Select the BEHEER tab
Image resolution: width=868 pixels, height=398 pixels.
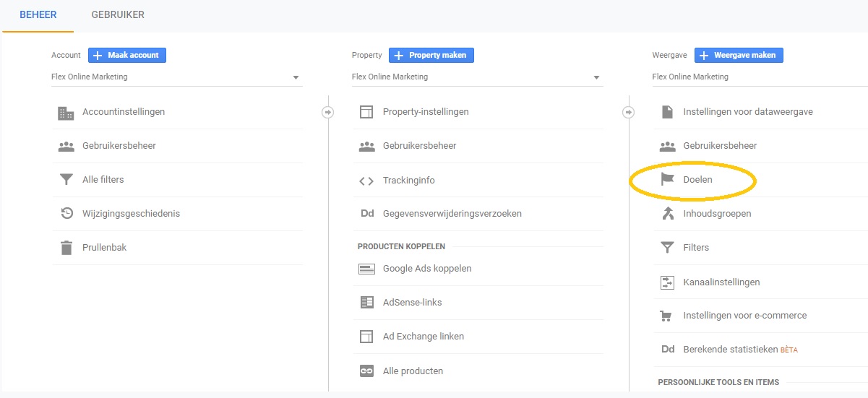pos(38,15)
